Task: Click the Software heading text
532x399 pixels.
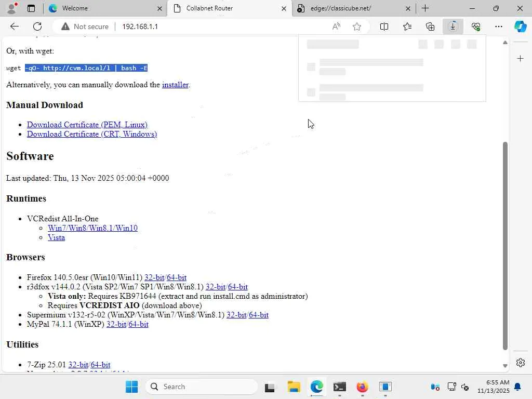Action: tap(30, 156)
